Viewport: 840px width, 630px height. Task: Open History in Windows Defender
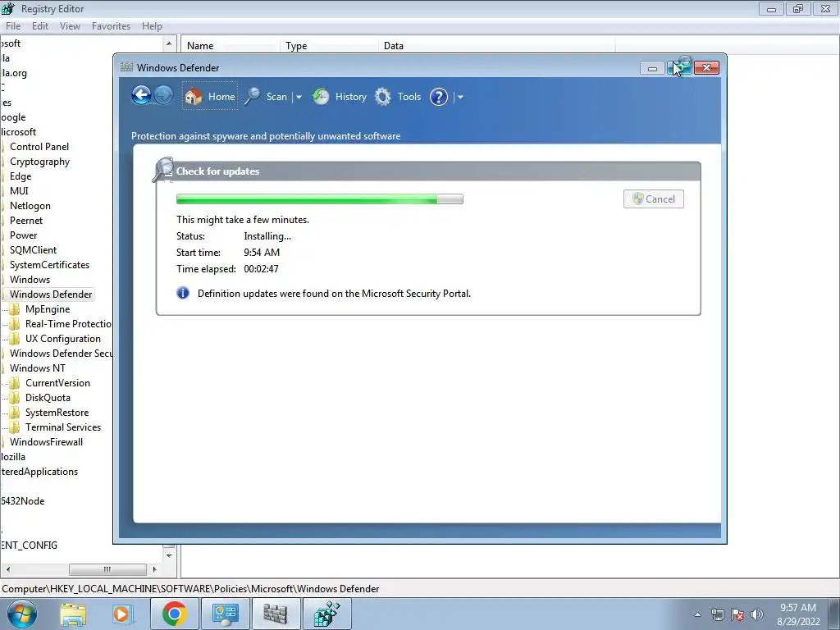click(x=340, y=97)
